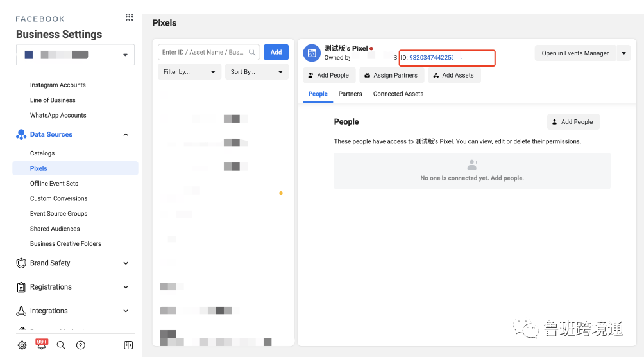
Task: Select Pixels in the sidebar
Action: (75, 168)
